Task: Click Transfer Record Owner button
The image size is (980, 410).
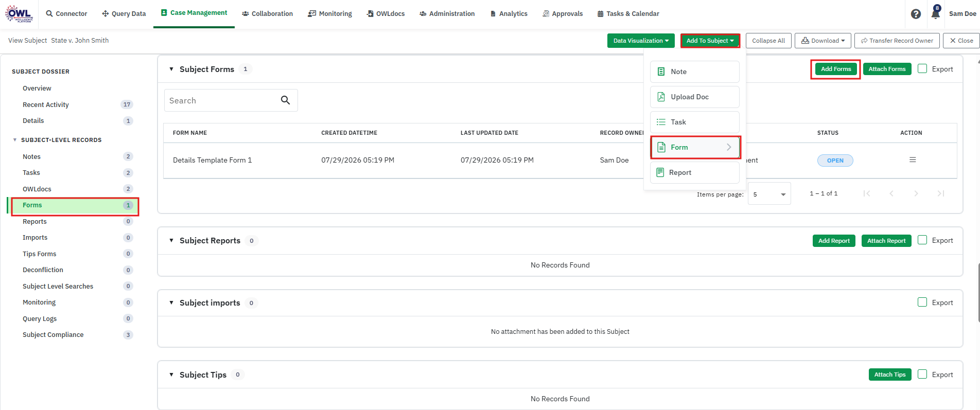Action: (897, 41)
